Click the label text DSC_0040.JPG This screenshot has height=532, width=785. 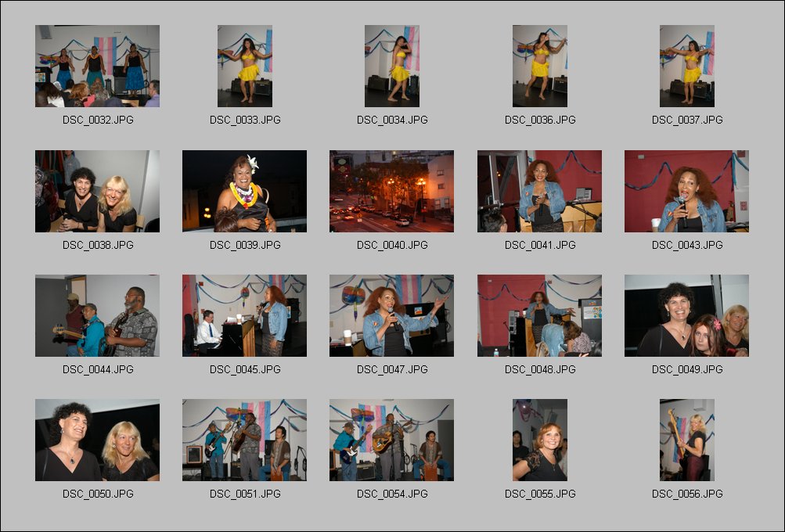click(392, 245)
